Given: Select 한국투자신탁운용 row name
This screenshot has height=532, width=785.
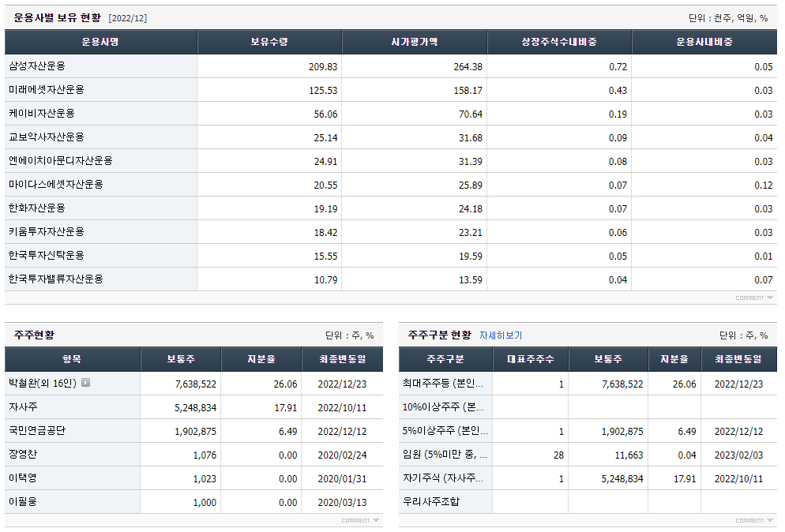Looking at the screenshot, I should tap(46, 255).
